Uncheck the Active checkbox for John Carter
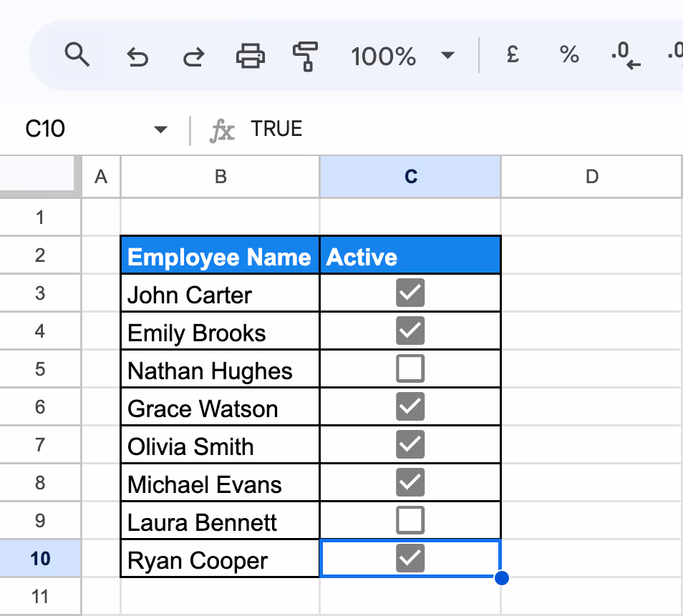The width and height of the screenshot is (683, 616). point(410,292)
